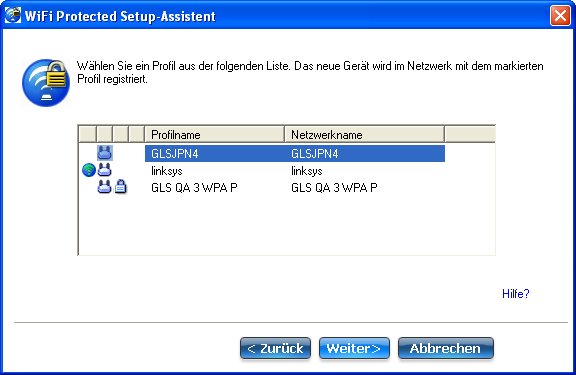This screenshot has height=375, width=576.
Task: Click the green connected globe icon beside linksys
Action: [x=89, y=170]
